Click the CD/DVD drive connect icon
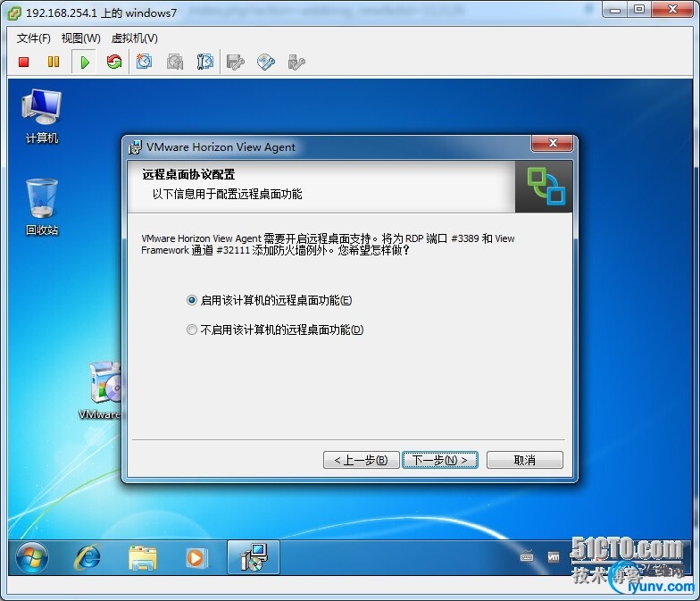This screenshot has height=601, width=700. tap(266, 63)
